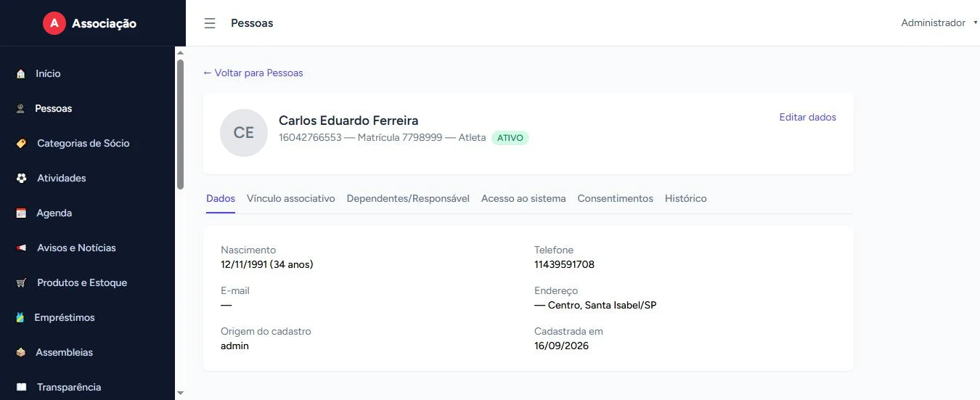Click the Nascimento field label
The width and height of the screenshot is (980, 400).
[248, 250]
